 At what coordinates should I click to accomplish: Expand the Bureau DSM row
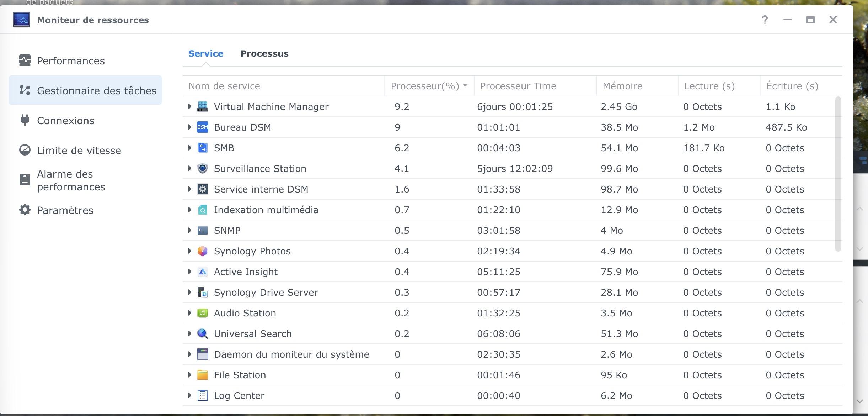(x=189, y=127)
